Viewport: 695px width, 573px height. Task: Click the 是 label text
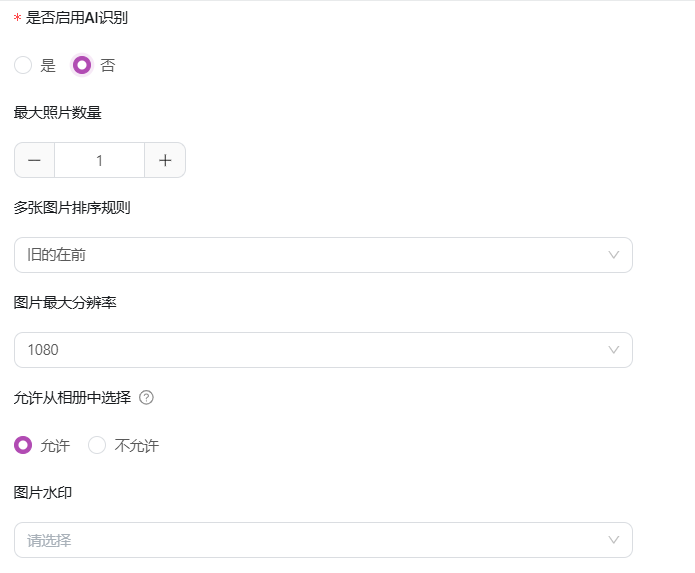click(48, 66)
